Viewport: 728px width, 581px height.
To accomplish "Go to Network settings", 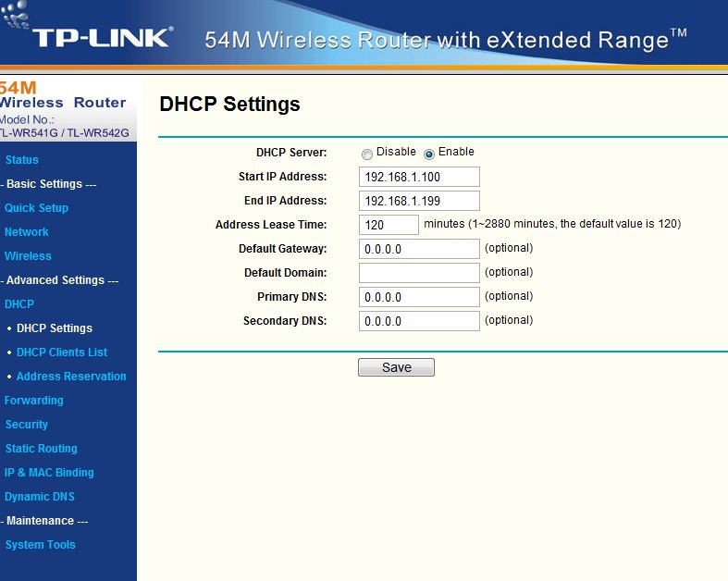I will (27, 231).
